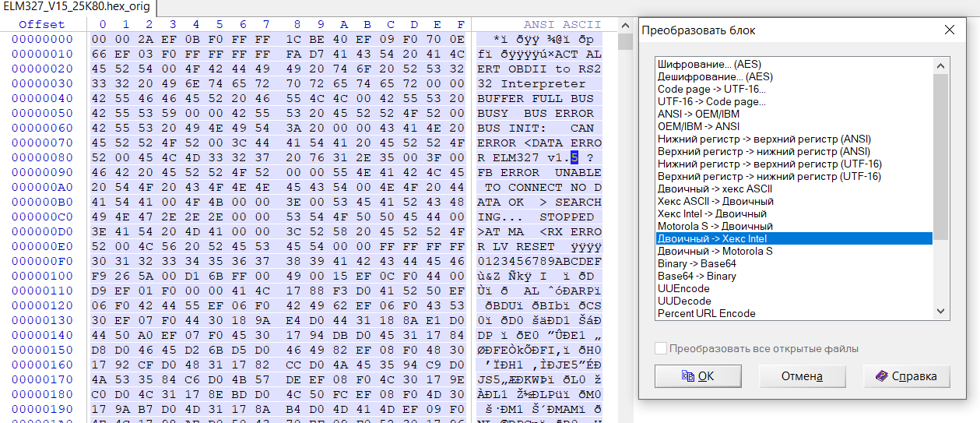Pick Binary -> Base64 conversion
Image resolution: width=980 pixels, height=423 pixels.
tap(697, 263)
